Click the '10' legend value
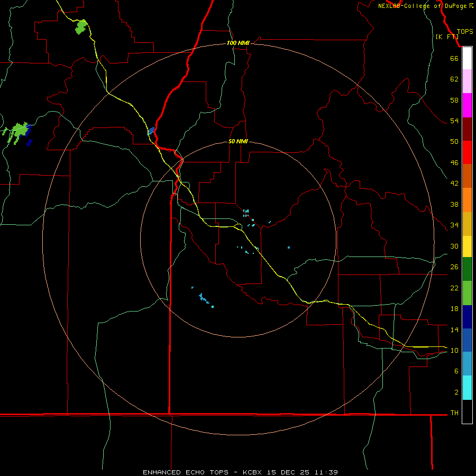476x476 pixels. (x=454, y=351)
